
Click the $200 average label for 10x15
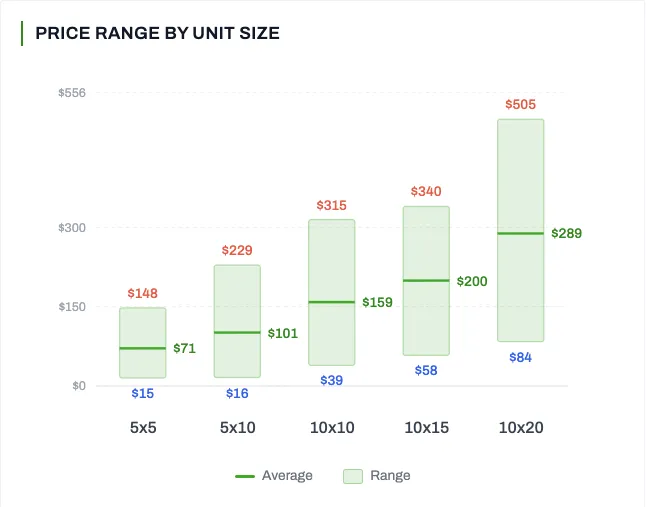click(472, 281)
